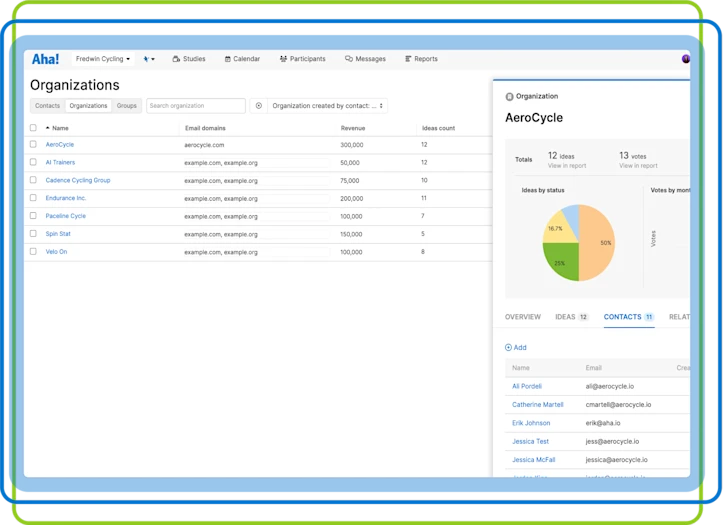Open contact Jessica McFall
The image size is (723, 525).
point(533,460)
